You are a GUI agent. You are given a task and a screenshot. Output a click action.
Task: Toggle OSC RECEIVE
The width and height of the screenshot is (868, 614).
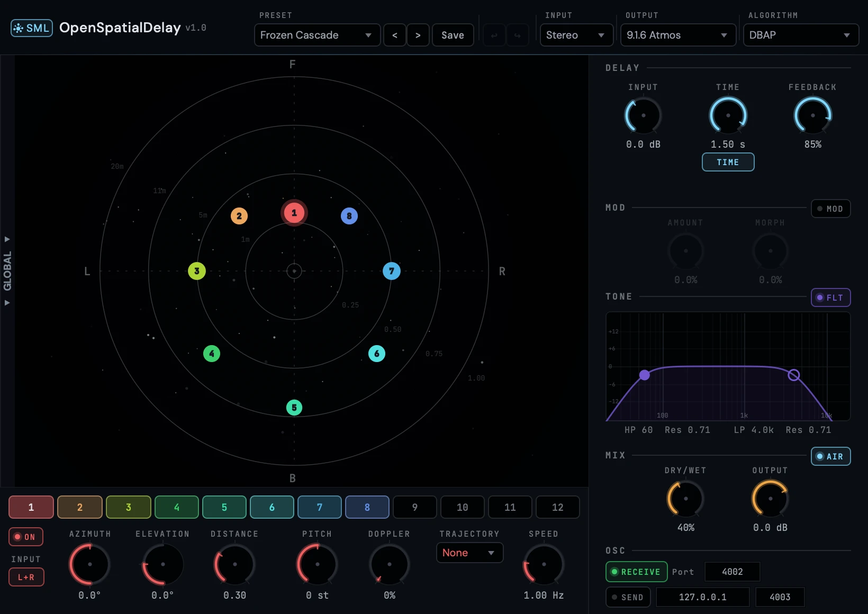point(636,572)
